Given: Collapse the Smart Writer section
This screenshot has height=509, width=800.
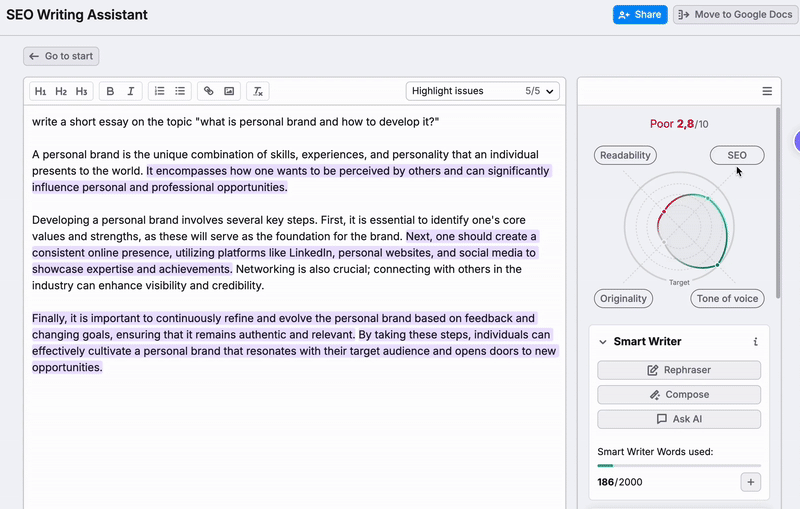Looking at the screenshot, I should (x=603, y=342).
